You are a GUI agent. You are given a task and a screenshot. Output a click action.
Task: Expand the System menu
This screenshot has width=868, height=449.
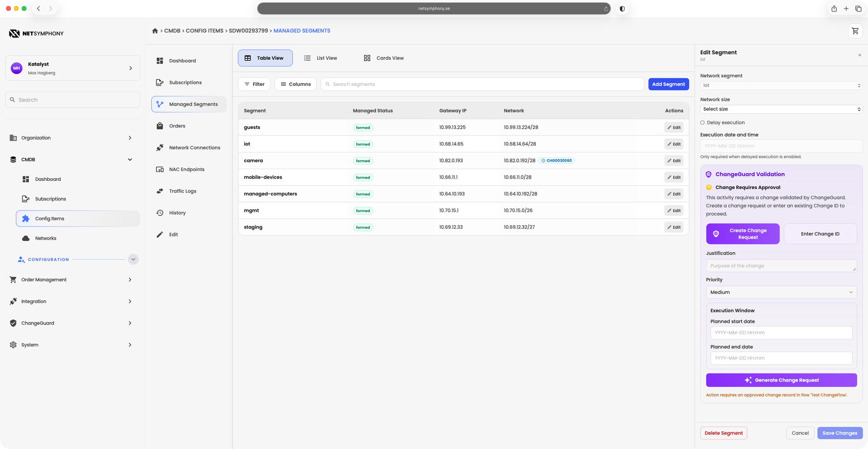[73, 345]
